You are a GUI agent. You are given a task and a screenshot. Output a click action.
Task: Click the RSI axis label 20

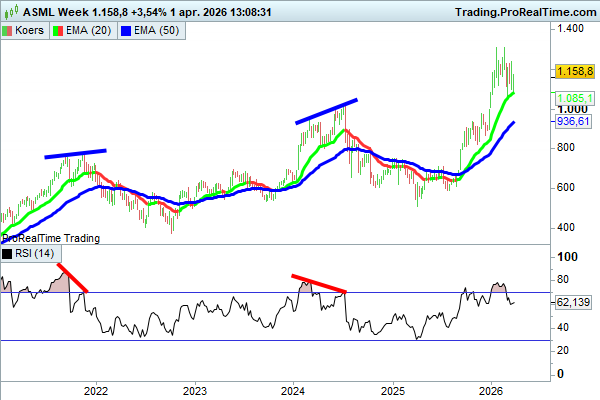562,351
